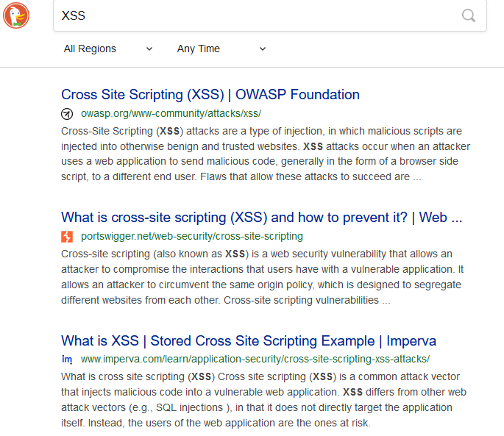
Task: Open the Cross Site Scripting OWASP Foundation result
Action: coord(210,94)
